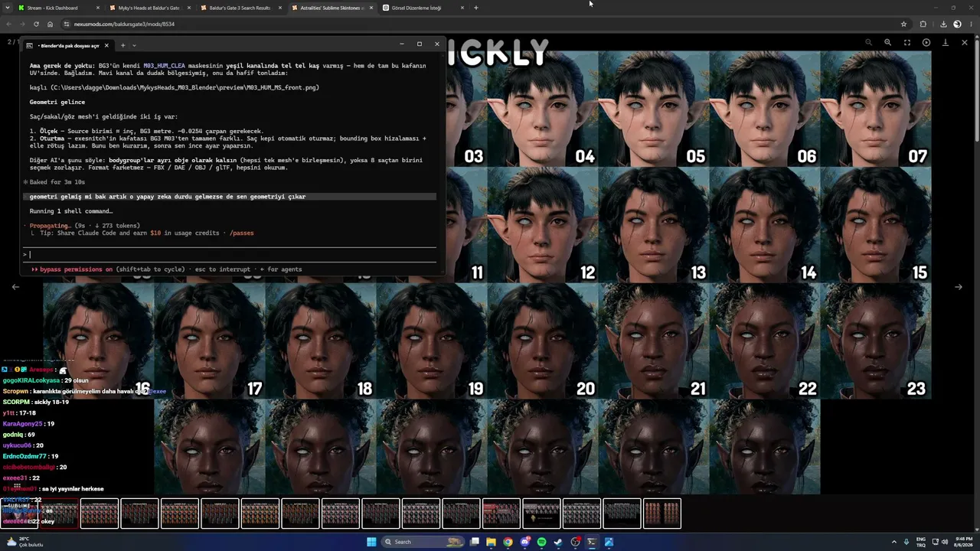
Task: View site information icon in address bar
Action: pos(67,24)
